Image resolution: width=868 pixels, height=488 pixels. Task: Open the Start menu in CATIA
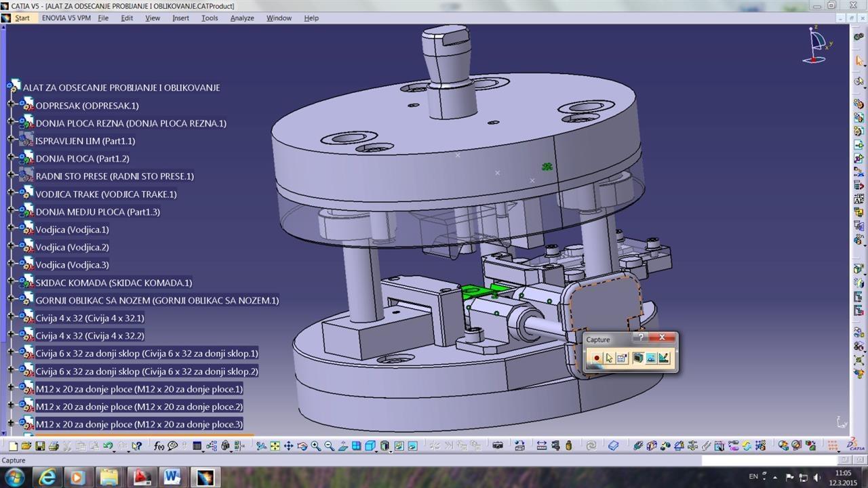tap(22, 18)
